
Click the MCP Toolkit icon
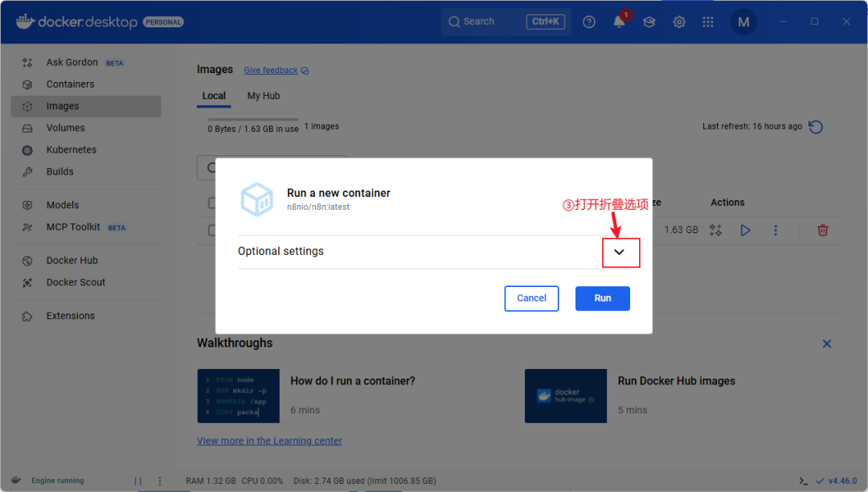coord(27,228)
